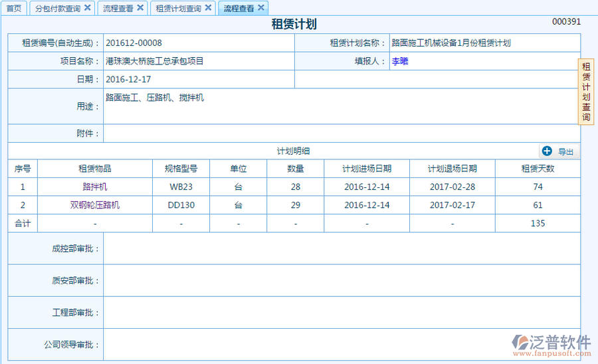Close the 租赁计划查询 tab
This screenshot has width=598, height=364.
click(x=208, y=7)
